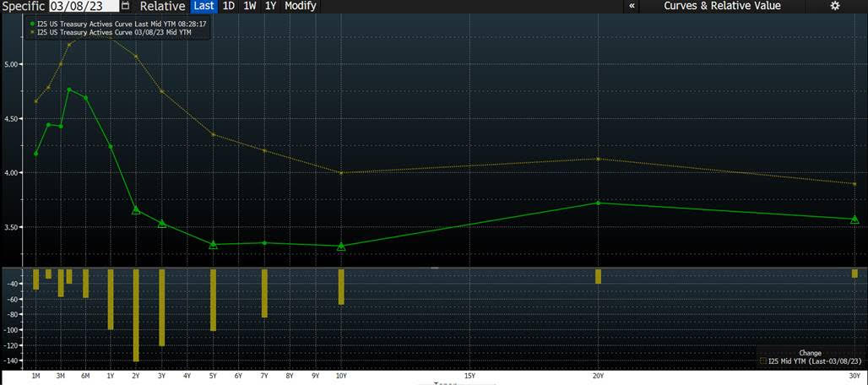Collapse panel with double-chevron icon
The image size is (868, 385).
tap(632, 6)
